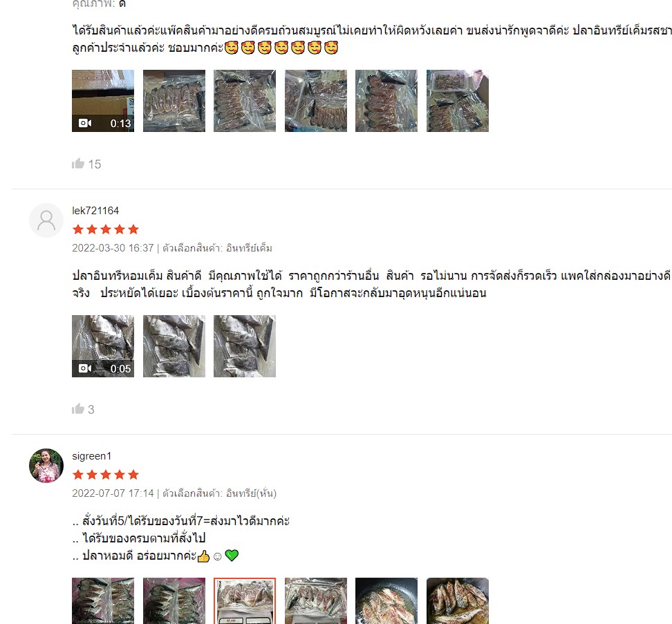Click the username lek721164
Viewport: 672px width, 624px height.
[x=95, y=211]
